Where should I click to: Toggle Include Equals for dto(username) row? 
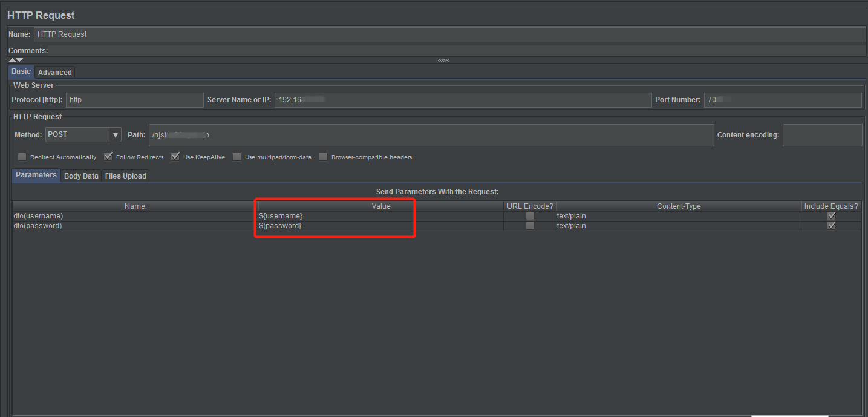click(x=831, y=216)
